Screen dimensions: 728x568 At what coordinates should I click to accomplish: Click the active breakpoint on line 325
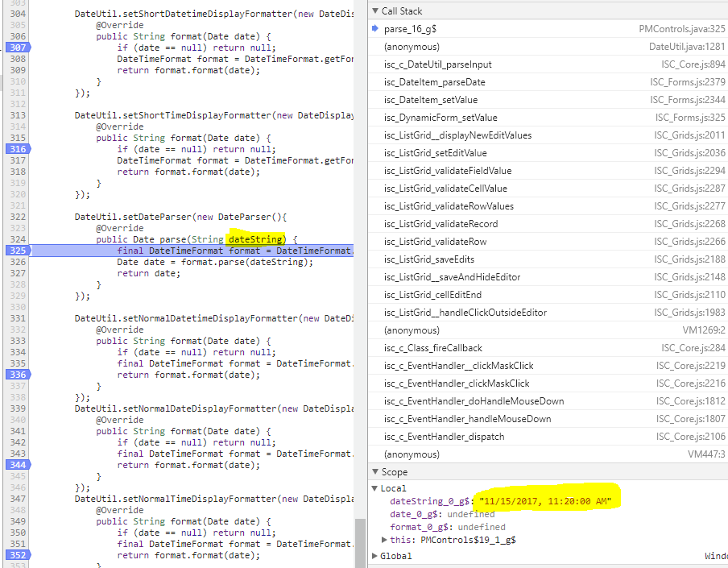(x=16, y=251)
